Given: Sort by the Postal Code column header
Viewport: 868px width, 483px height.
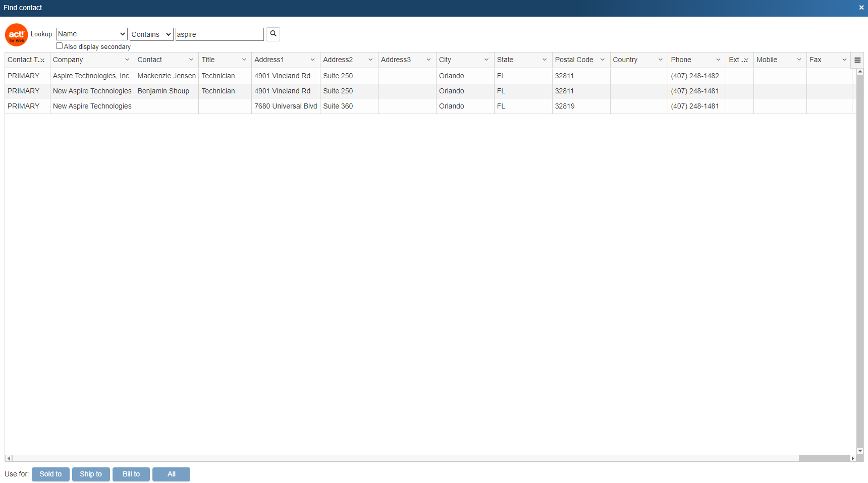Looking at the screenshot, I should 574,60.
